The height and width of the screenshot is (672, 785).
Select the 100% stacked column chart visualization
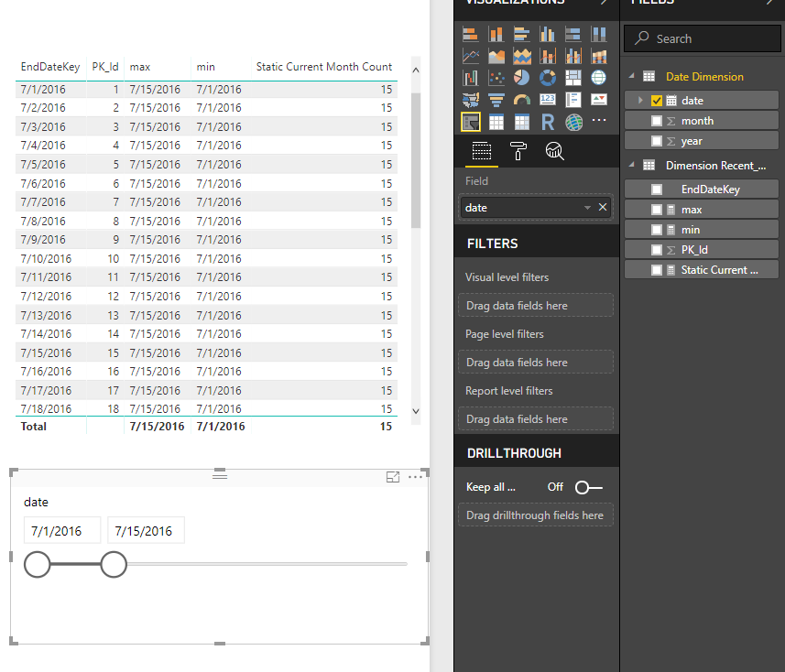(599, 34)
